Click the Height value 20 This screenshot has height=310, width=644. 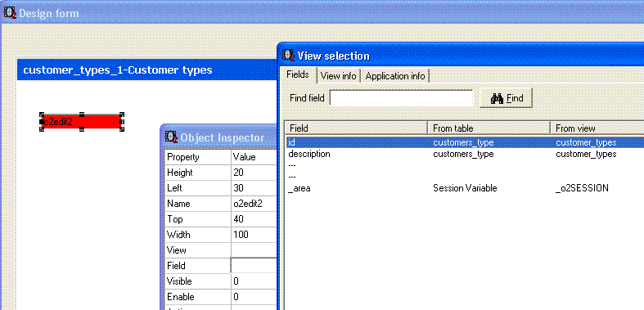pos(254,173)
